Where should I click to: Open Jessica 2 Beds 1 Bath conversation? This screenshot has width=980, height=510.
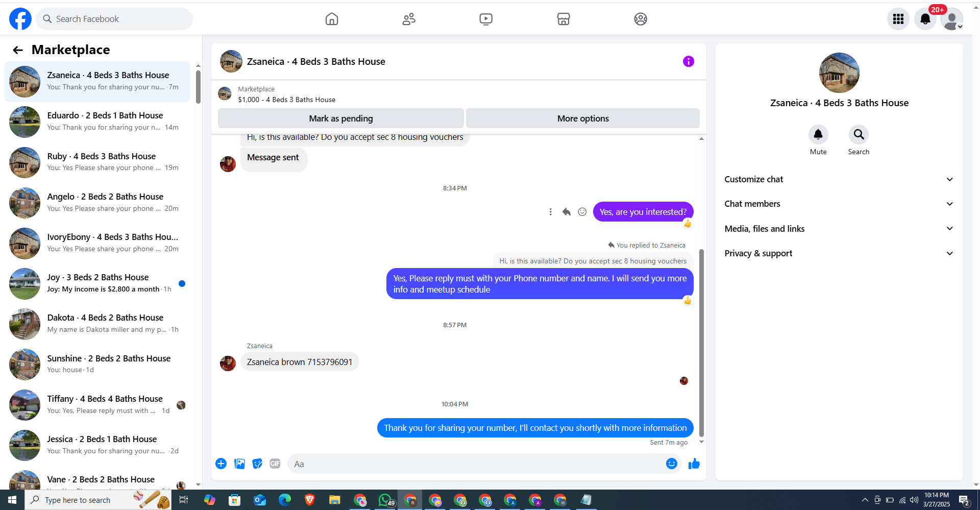click(97, 445)
